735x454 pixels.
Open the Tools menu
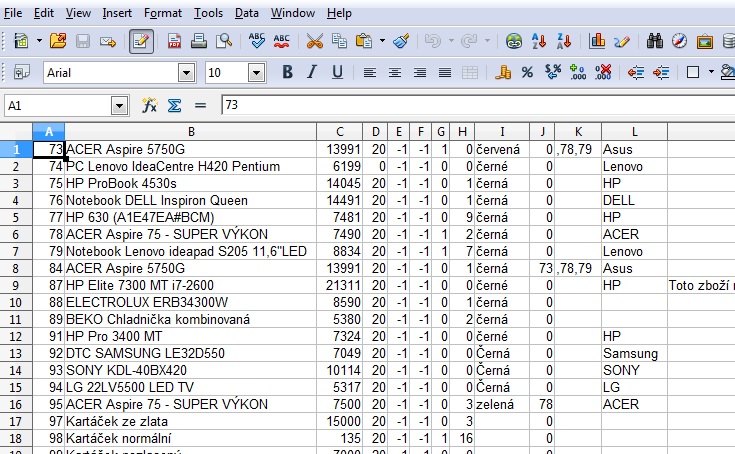pyautogui.click(x=208, y=13)
